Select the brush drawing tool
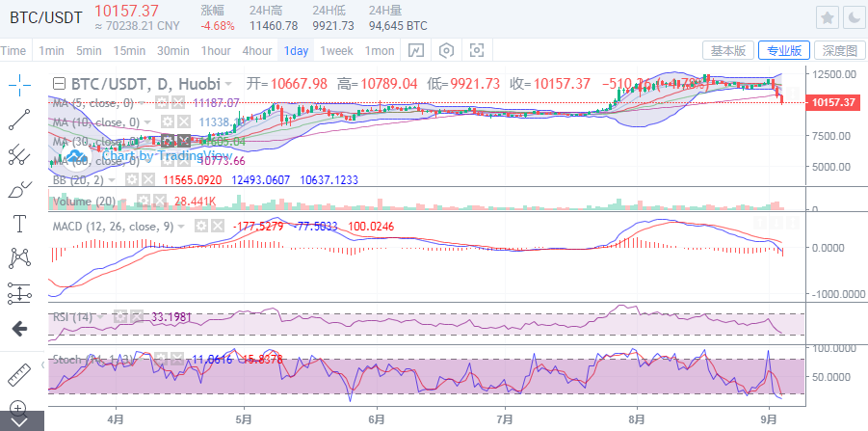 19,190
